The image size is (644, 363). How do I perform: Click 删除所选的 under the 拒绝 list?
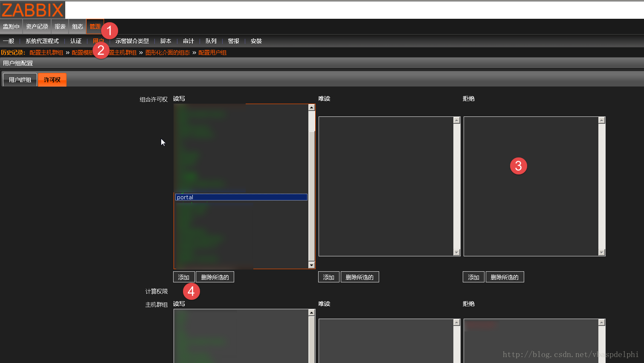pyautogui.click(x=505, y=277)
